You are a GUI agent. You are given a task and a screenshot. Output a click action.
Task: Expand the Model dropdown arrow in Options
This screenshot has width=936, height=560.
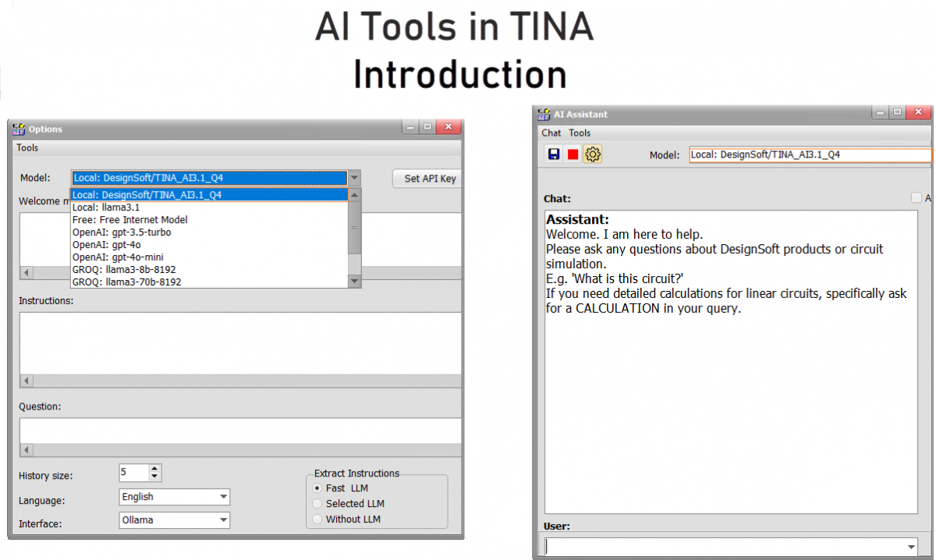click(x=354, y=178)
